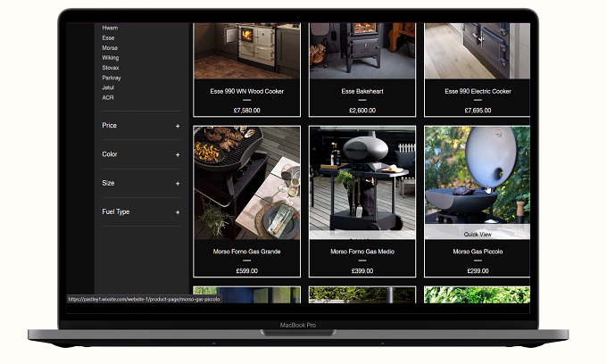Click the Morso Gas Piccolo title
Image resolution: width=607 pixels, height=364 pixels.
click(x=478, y=252)
